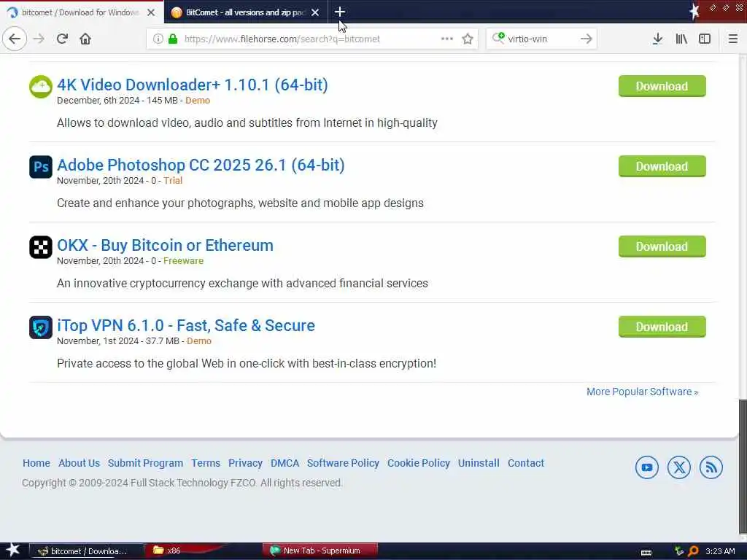The image size is (747, 560).
Task: Open Contact footer link
Action: tap(526, 463)
